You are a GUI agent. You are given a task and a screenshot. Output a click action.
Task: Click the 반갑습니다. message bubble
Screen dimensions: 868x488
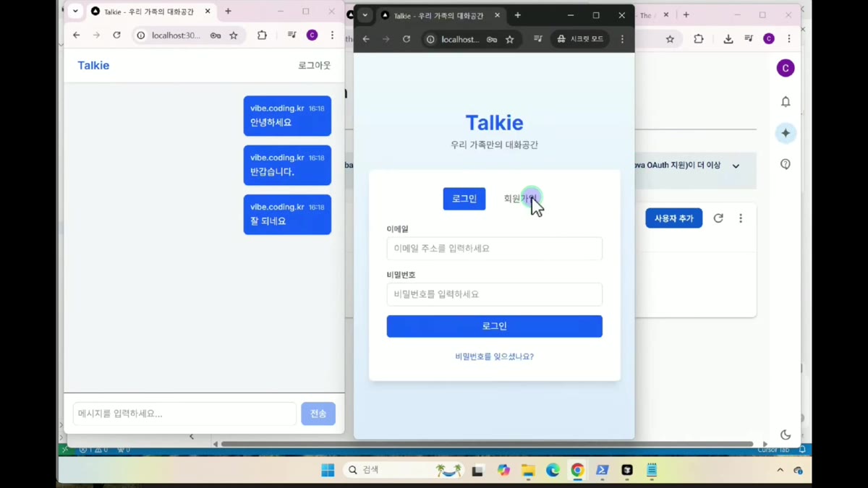[287, 165]
